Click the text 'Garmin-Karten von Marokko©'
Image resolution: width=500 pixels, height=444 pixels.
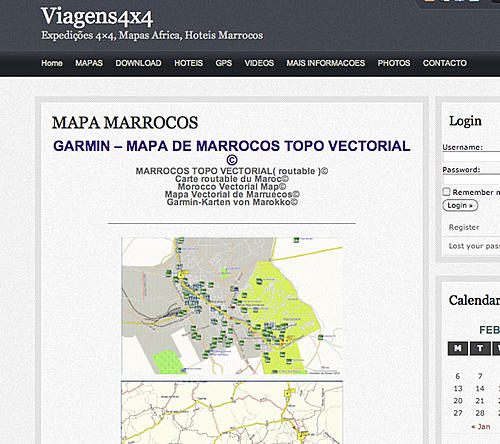click(232, 202)
